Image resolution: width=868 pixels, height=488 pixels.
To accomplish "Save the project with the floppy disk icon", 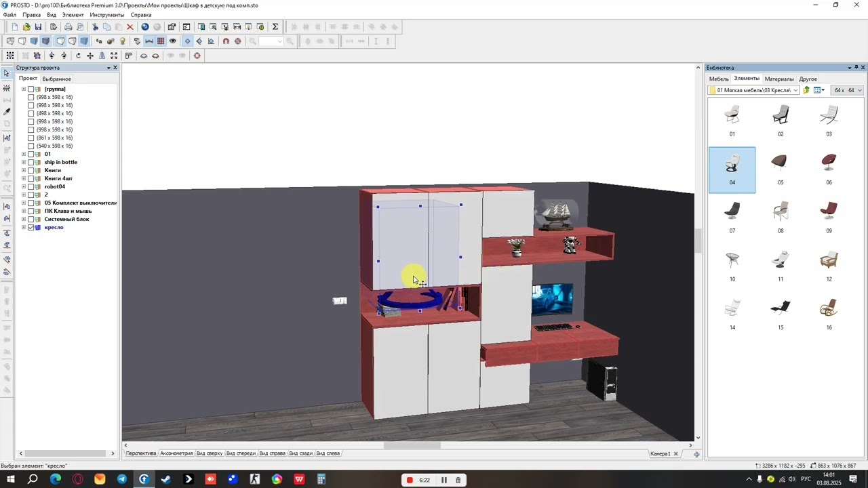I will 38,27.
